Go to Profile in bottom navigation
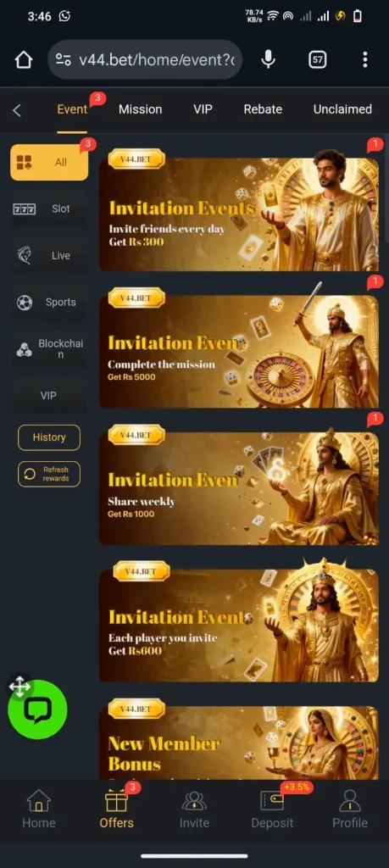Image resolution: width=389 pixels, height=868 pixels. (x=350, y=809)
